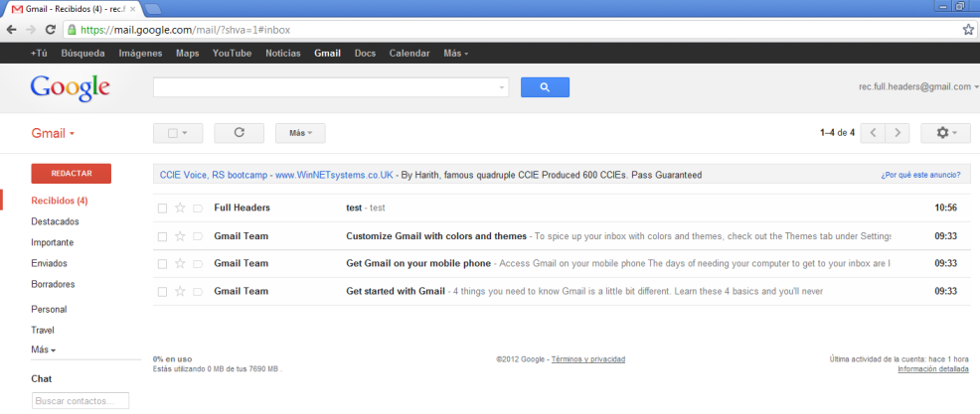This screenshot has width=980, height=414.
Task: Expand the Gmail product switcher dropdown
Action: (x=53, y=134)
